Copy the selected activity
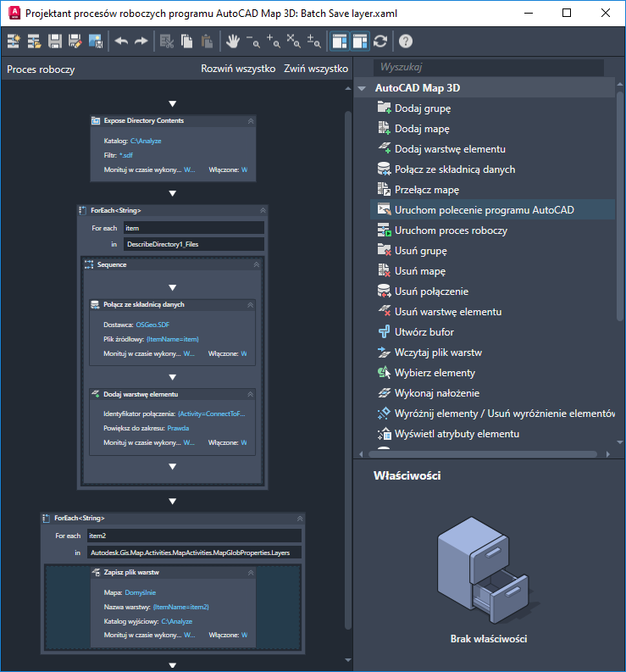The height and width of the screenshot is (672, 626). [x=187, y=42]
